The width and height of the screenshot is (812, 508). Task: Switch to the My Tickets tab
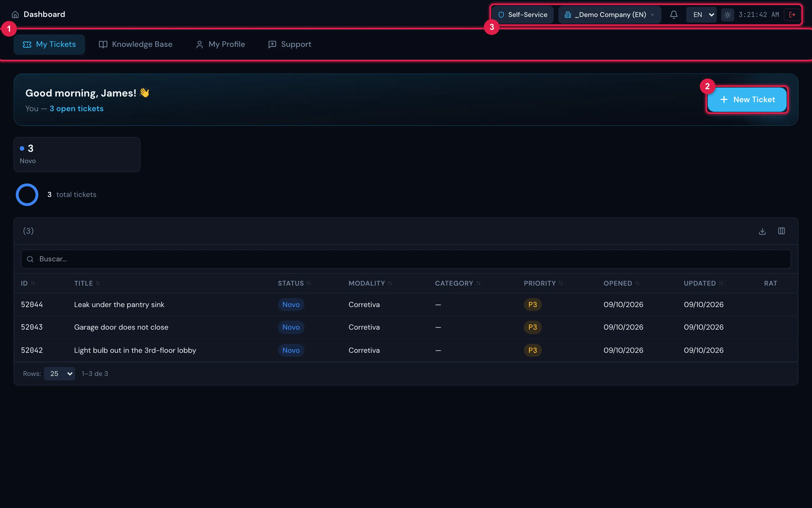coord(49,44)
